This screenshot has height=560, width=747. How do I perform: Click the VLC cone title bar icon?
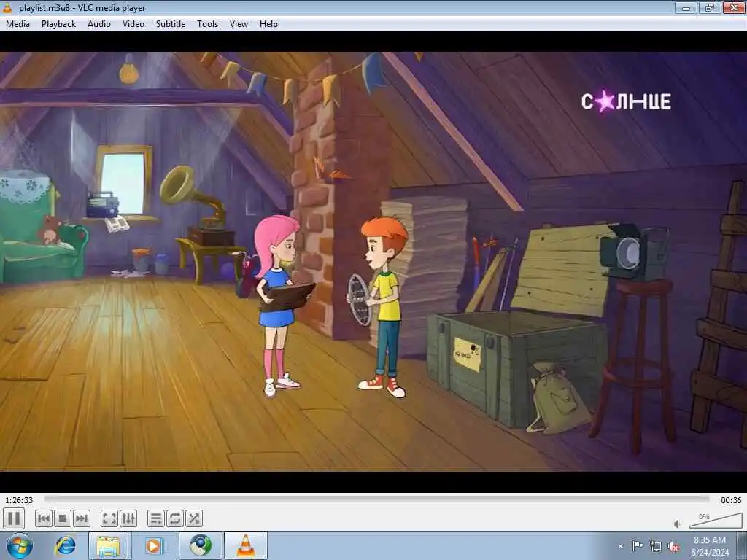(7, 7)
